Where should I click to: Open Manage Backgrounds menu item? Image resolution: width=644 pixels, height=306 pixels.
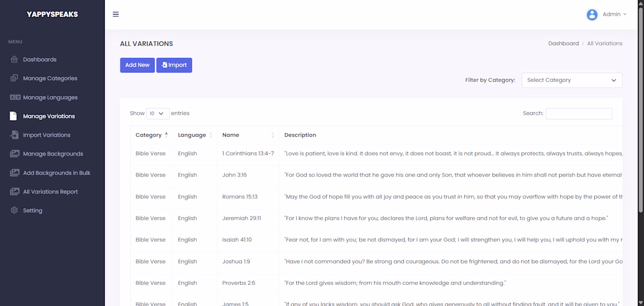tap(53, 154)
